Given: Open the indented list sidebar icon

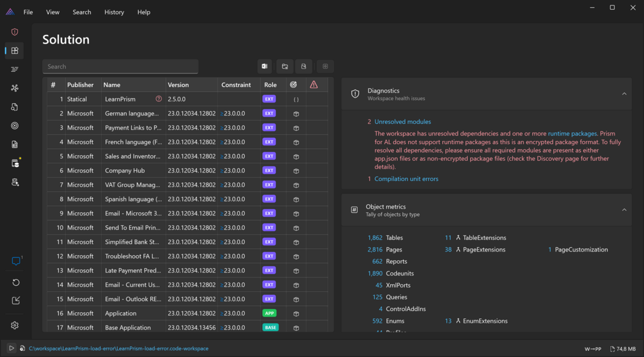Looking at the screenshot, I should coord(15,69).
